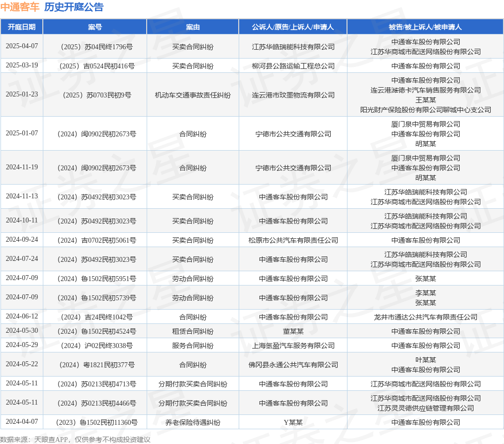Viewport: 504px width, 444px height.
Task: Click plaintiff 江苏华皓瑞能科技有限公司 in first row
Action: (x=293, y=47)
